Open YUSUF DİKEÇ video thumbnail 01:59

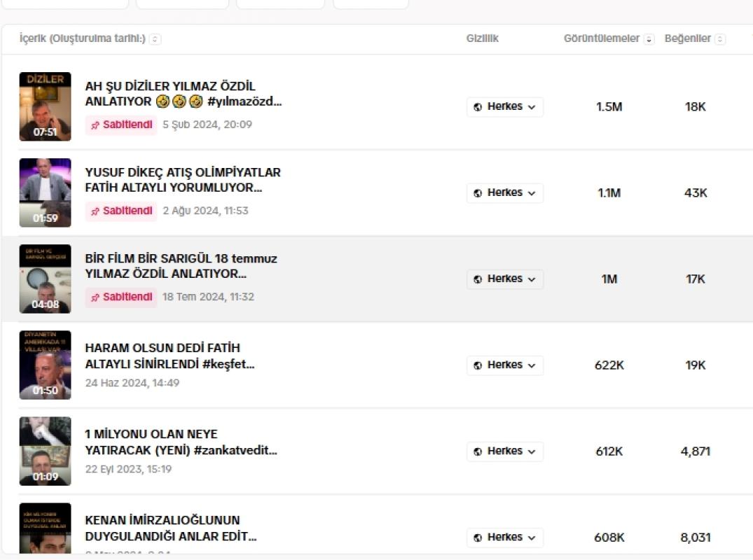click(45, 192)
